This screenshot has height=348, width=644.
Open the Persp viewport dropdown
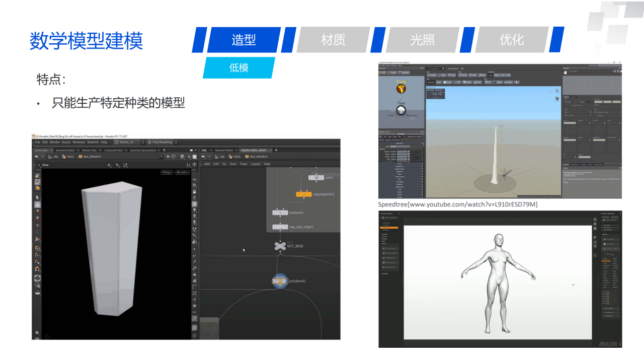(x=167, y=172)
